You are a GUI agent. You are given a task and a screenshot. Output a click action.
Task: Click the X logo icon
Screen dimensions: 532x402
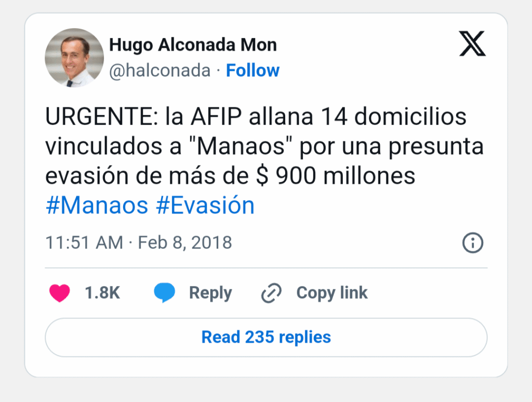[x=472, y=44]
